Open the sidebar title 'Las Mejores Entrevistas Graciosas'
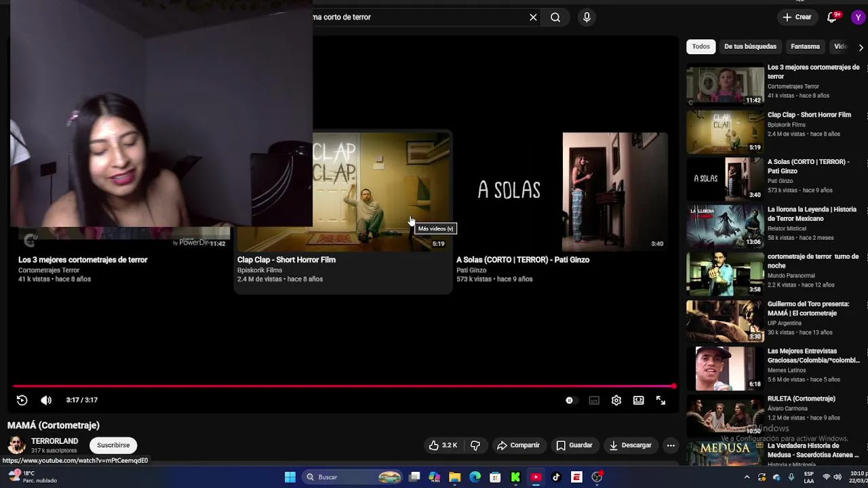Viewport: 868px width, 488px height. point(814,356)
